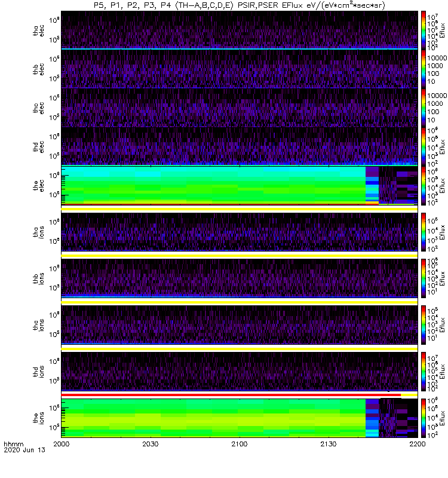This screenshot has width=448, height=478.
Task: Click the '10000' label on the thb elec color bar
Action: tap(437, 58)
